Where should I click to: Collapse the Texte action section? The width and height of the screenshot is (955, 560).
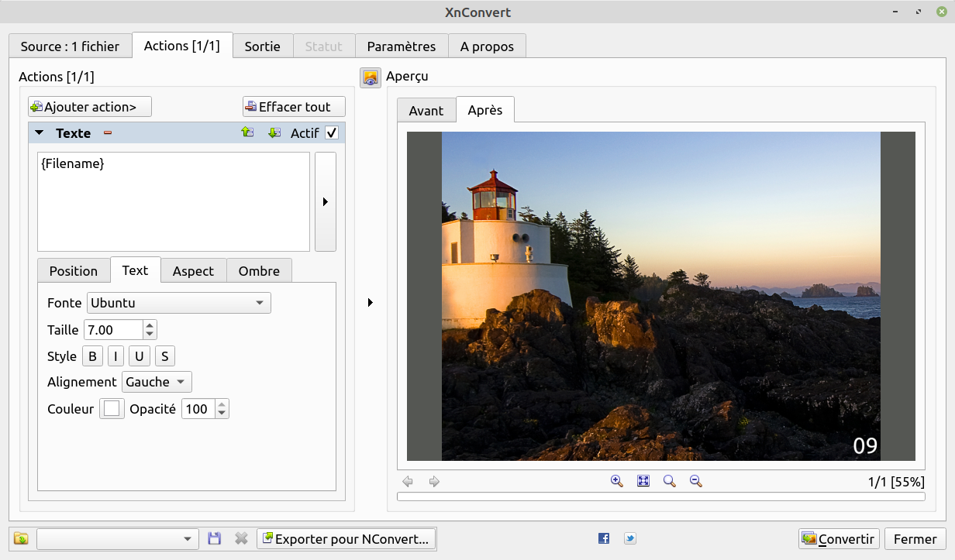pyautogui.click(x=40, y=133)
